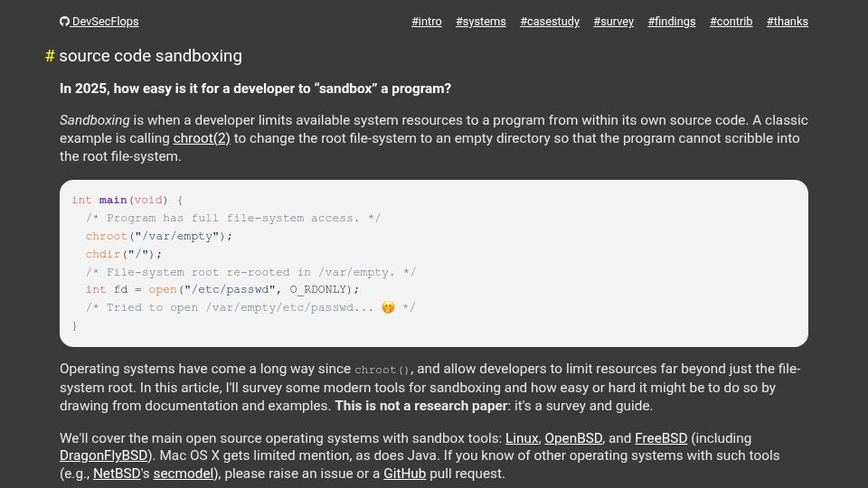Open the chroot(2) manual link
868x488 pixels.
pyautogui.click(x=202, y=138)
